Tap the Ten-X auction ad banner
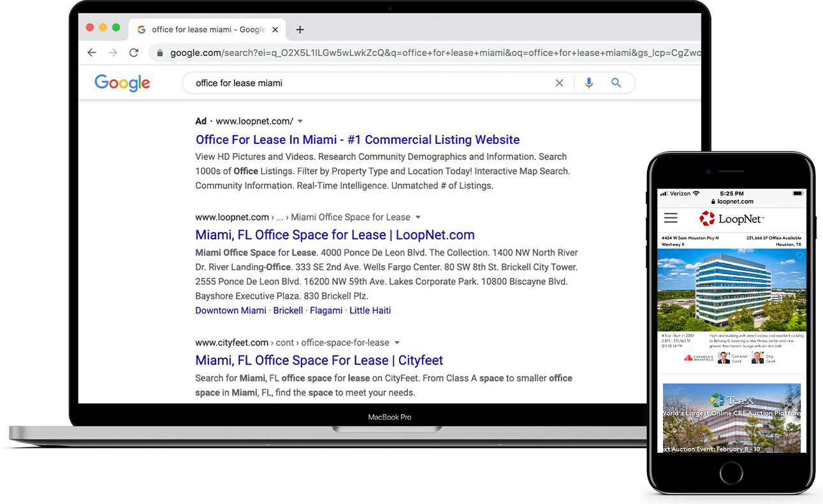Image resolution: width=823 pixels, height=504 pixels. point(732,418)
